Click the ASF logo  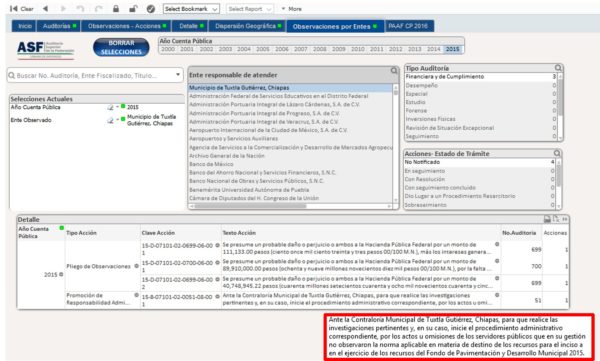(x=45, y=50)
